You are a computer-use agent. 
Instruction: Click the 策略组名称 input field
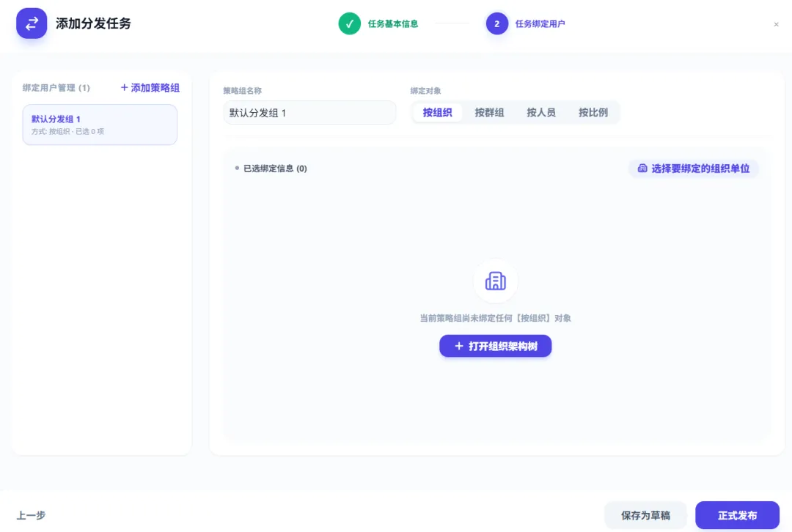tap(309, 113)
